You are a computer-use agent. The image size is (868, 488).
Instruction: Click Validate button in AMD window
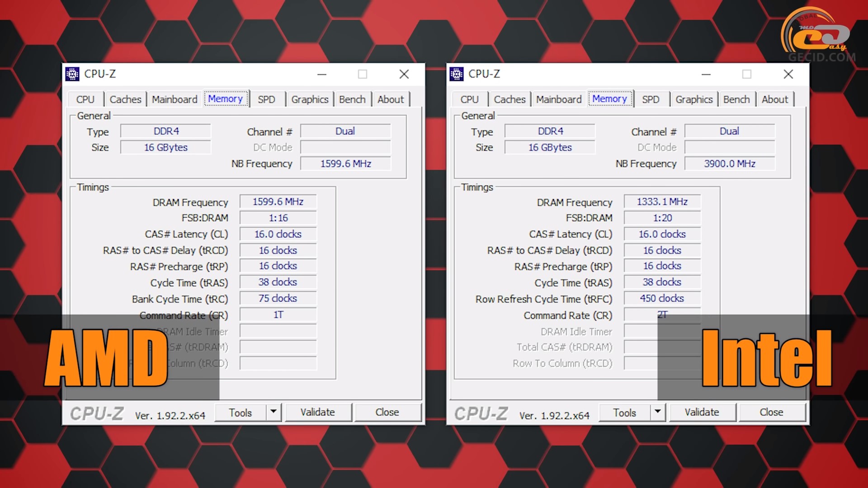[318, 413]
